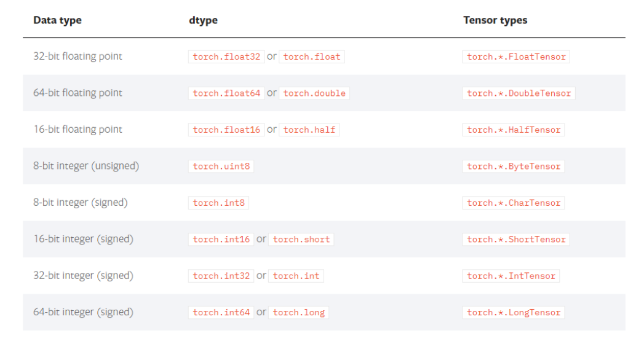Screen dimensions: 644x341
Task: Click the "dtype" column header
Action: [x=203, y=20]
